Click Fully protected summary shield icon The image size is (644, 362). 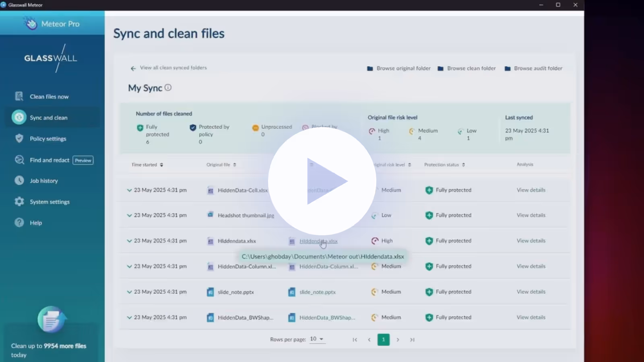140,128
